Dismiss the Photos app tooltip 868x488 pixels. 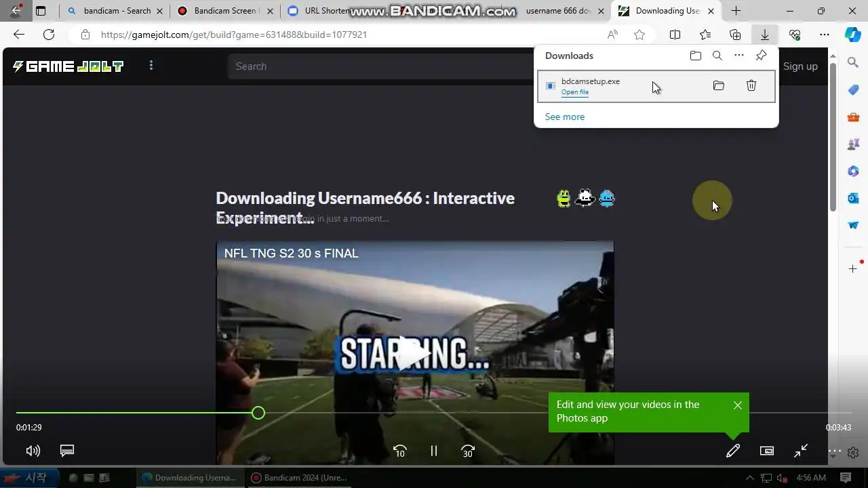738,405
